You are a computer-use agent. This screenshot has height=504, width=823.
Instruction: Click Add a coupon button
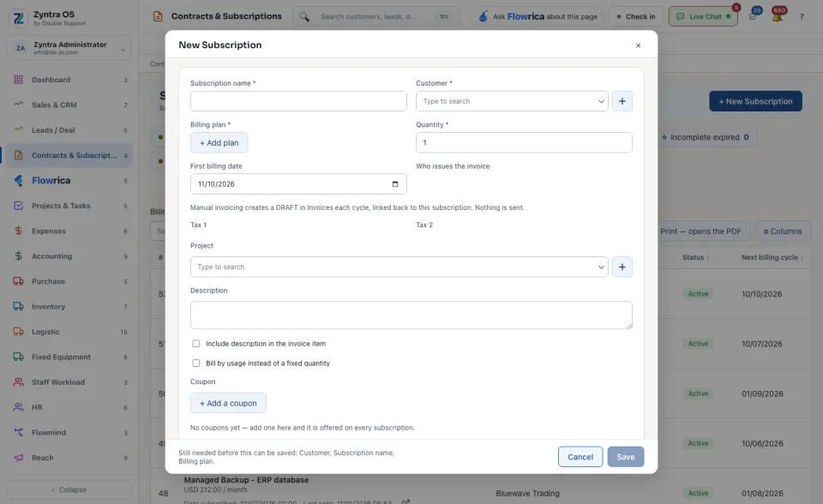[x=228, y=403]
